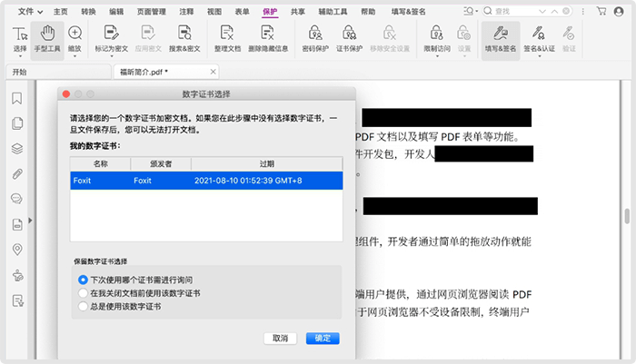The height and width of the screenshot is (364, 636).
Task: Open 限制访问 restrict access tool
Action: [x=437, y=39]
